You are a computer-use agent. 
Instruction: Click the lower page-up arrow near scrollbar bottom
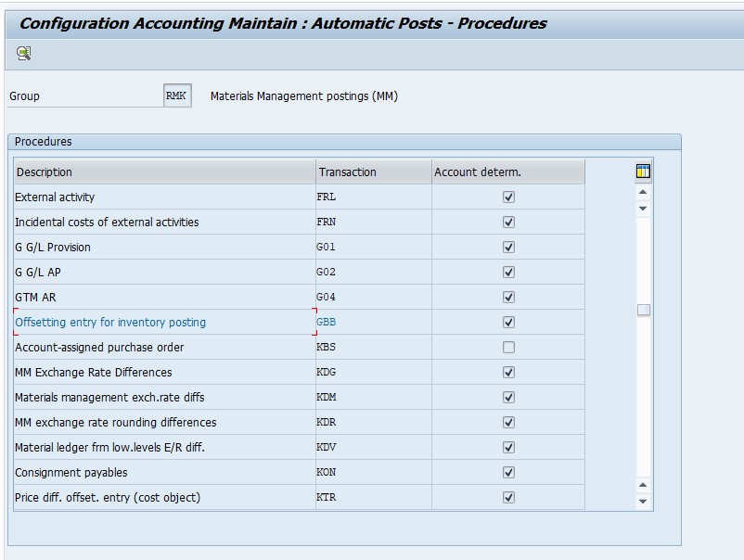click(x=643, y=485)
